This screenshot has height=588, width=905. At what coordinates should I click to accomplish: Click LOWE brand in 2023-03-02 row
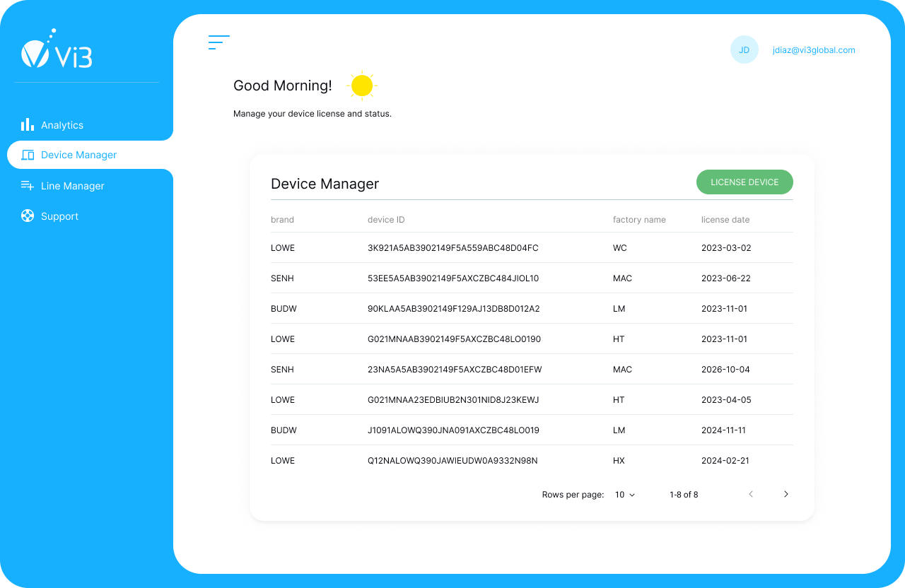(283, 248)
